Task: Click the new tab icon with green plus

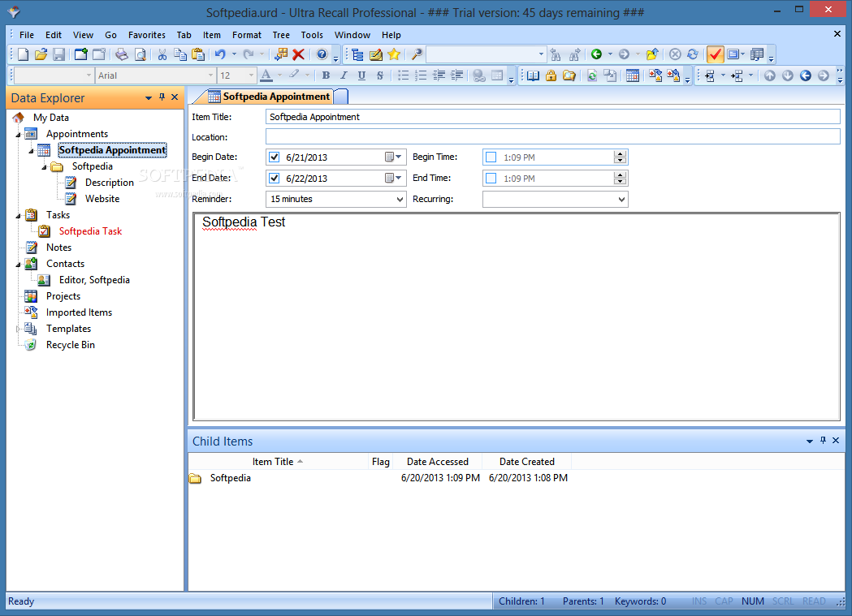Action: pyautogui.click(x=81, y=54)
